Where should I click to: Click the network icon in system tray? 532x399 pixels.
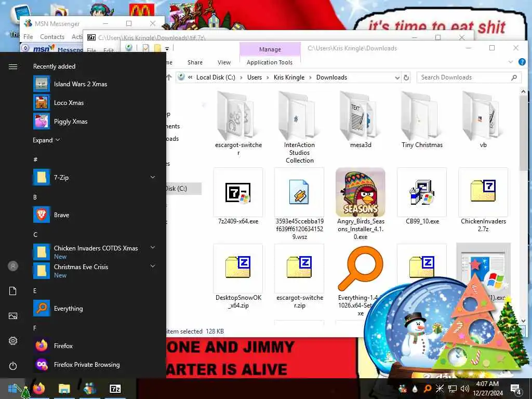click(453, 389)
